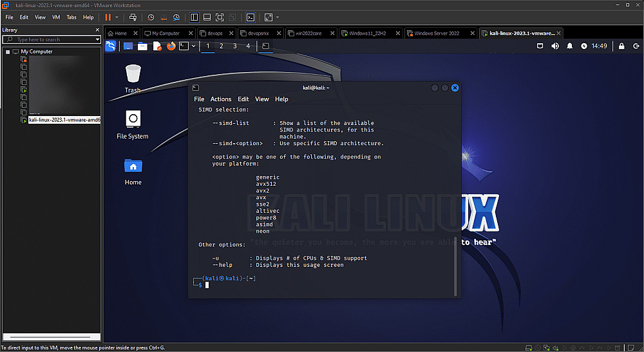The height and width of the screenshot is (352, 644).
Task: Close the Windows Server 2022 tab
Action: pyautogui.click(x=472, y=34)
